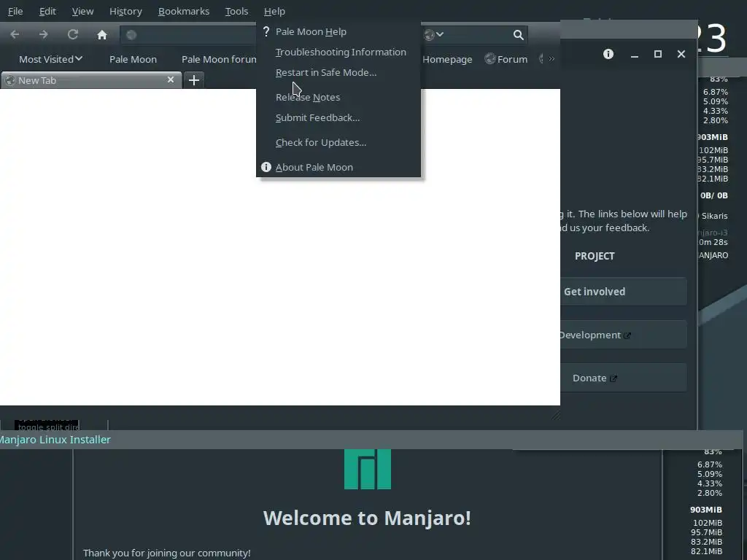Screen dimensions: 747x560
Task: Click the Manjaro Linux Installer title
Action: 55,440
